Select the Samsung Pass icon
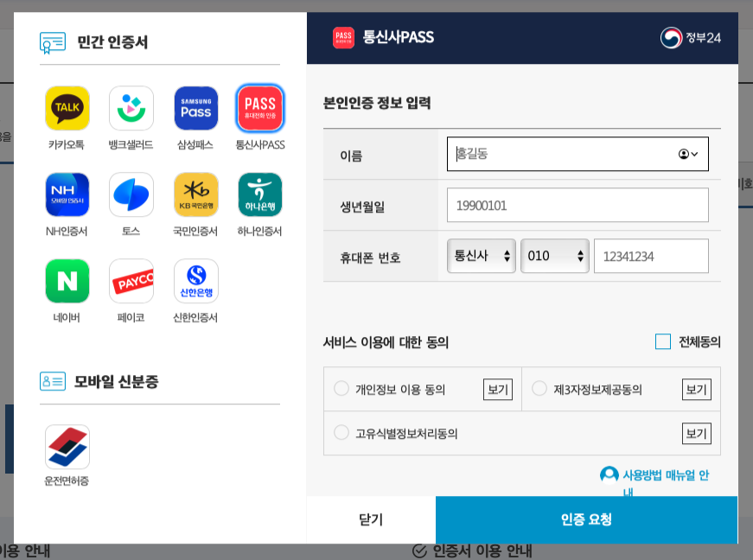The width and height of the screenshot is (753, 560). tap(196, 108)
